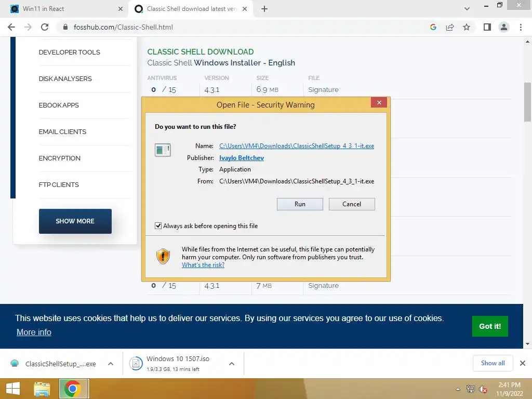Click the Google icon in address bar
The image size is (532, 399).
click(x=433, y=27)
